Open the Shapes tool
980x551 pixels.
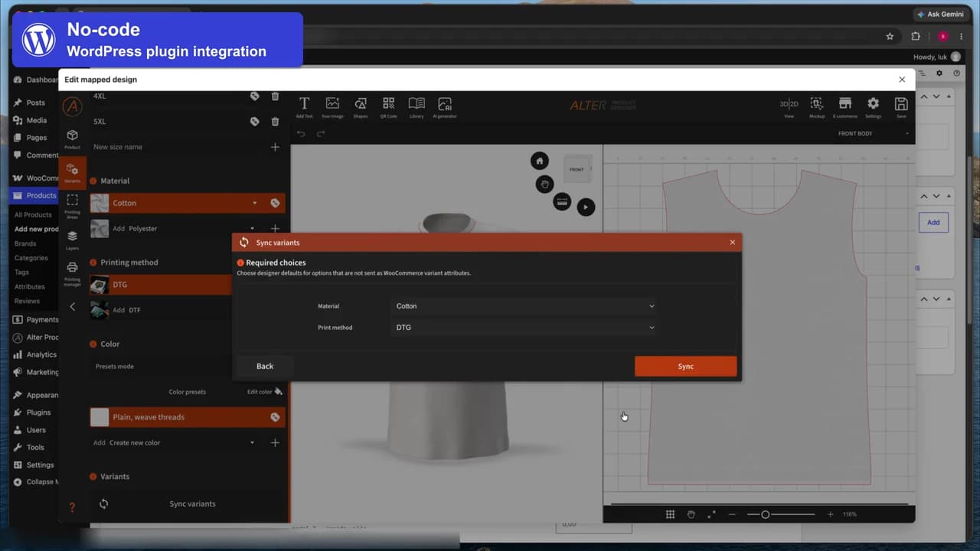click(361, 106)
